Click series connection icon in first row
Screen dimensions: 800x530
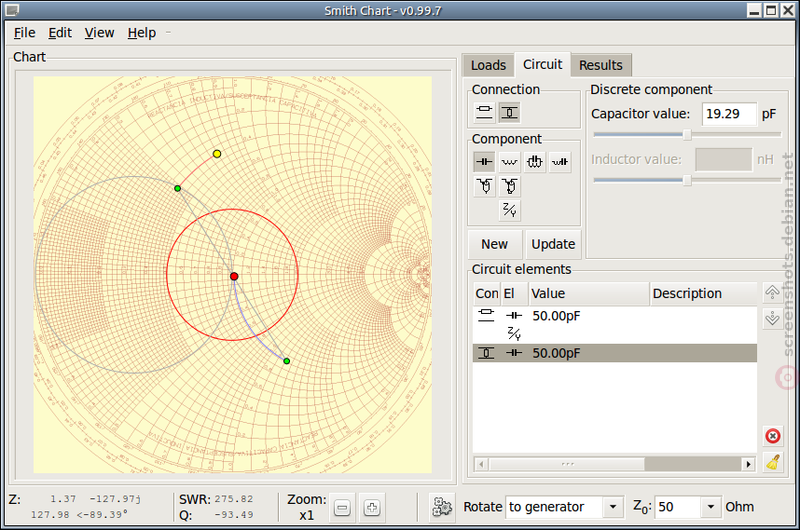pyautogui.click(x=486, y=315)
